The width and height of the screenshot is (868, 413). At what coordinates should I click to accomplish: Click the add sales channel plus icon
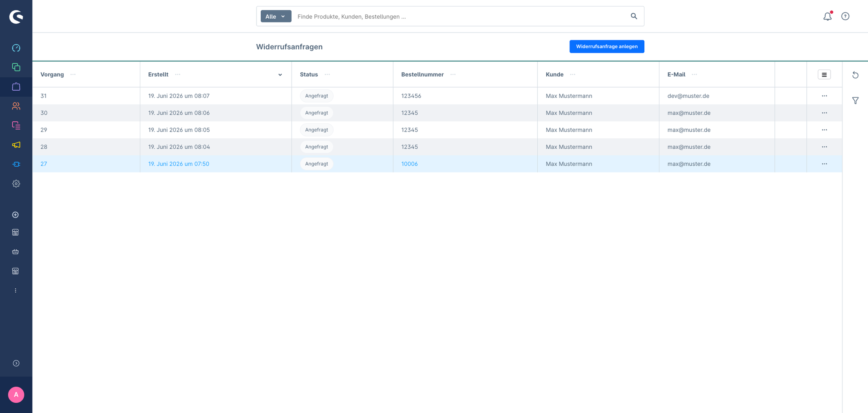tap(16, 215)
